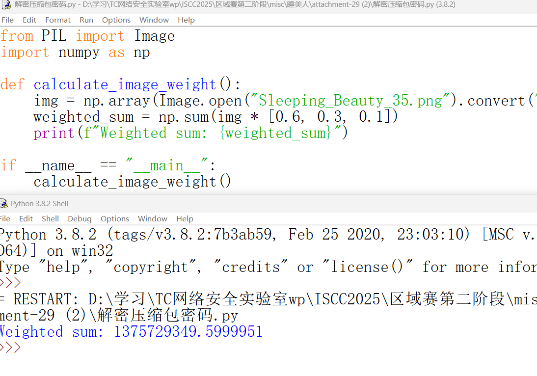Open the Format menu in editor
This screenshot has width=537, height=376.
coord(58,20)
